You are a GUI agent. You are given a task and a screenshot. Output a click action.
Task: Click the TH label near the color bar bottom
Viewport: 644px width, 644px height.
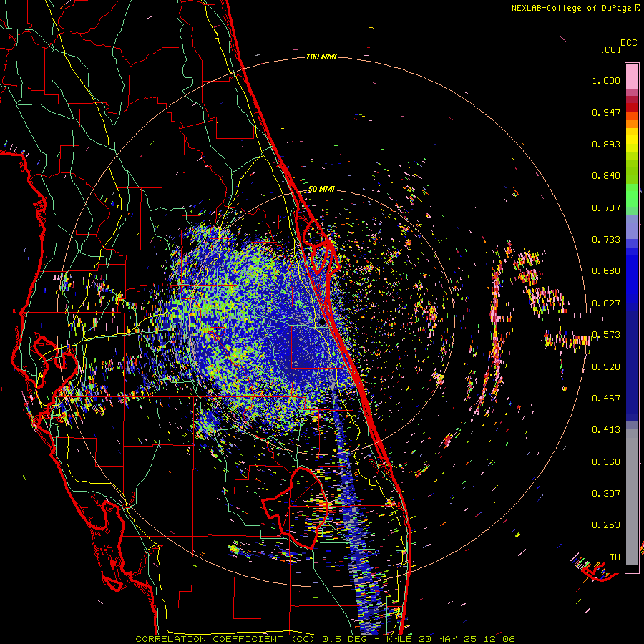click(615, 557)
